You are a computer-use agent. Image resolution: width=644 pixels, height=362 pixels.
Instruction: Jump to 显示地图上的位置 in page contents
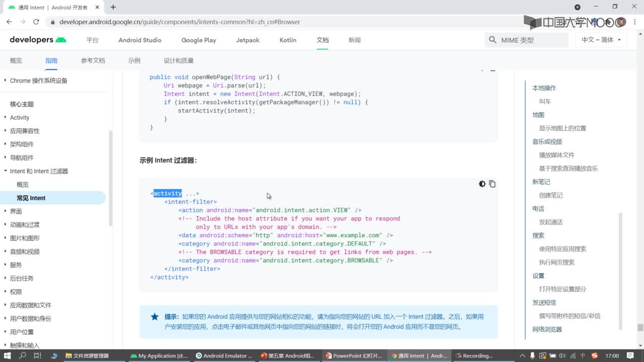[x=562, y=128]
